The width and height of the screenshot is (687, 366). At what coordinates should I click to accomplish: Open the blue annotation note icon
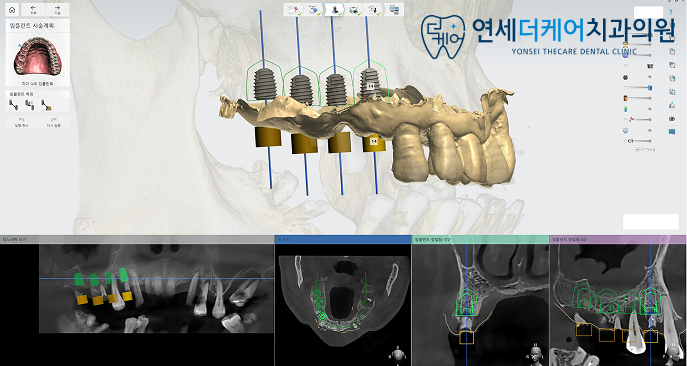pyautogui.click(x=672, y=131)
